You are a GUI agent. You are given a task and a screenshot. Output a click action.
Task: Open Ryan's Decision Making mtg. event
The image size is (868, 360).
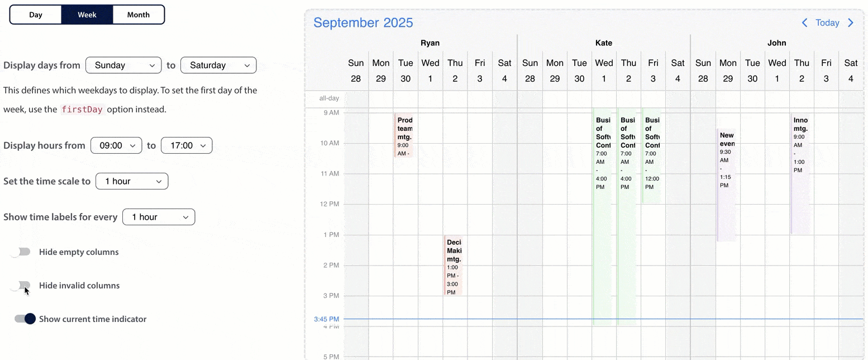454,266
